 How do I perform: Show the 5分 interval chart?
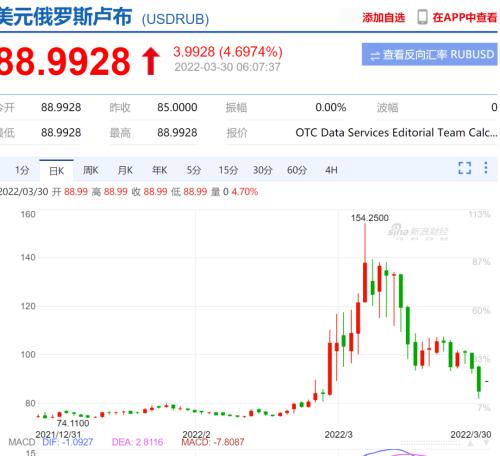tap(194, 170)
